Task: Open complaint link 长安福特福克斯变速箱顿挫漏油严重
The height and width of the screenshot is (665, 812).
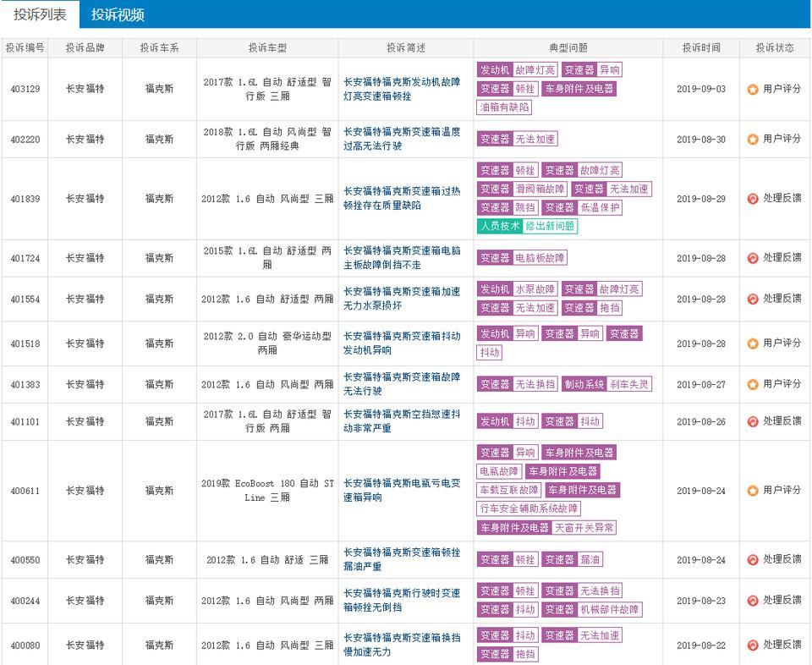Action: point(402,560)
